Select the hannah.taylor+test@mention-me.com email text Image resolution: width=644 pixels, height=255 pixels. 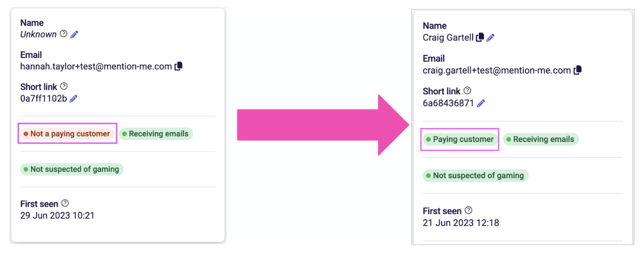pos(96,66)
